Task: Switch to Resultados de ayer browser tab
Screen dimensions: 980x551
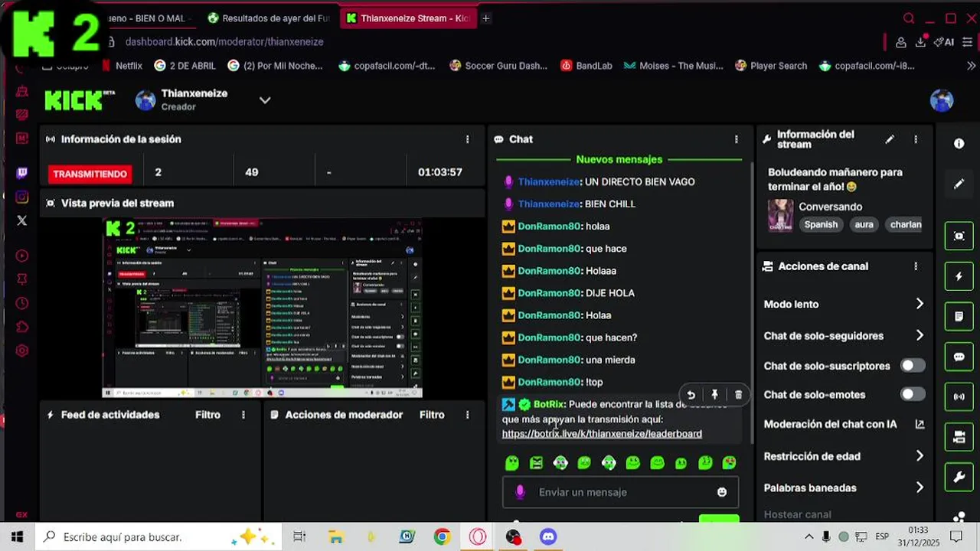Action: [268, 18]
